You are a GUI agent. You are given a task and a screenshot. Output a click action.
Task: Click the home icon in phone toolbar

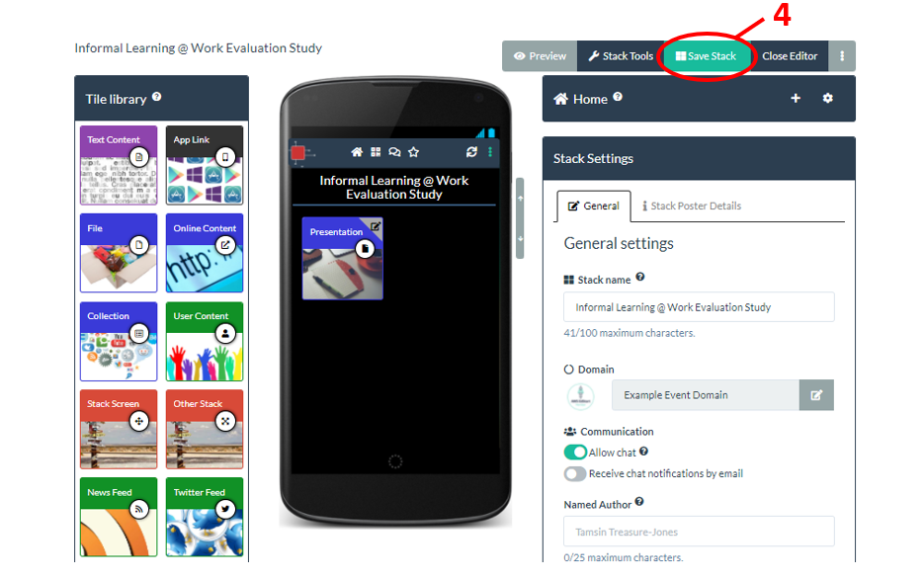pos(357,152)
